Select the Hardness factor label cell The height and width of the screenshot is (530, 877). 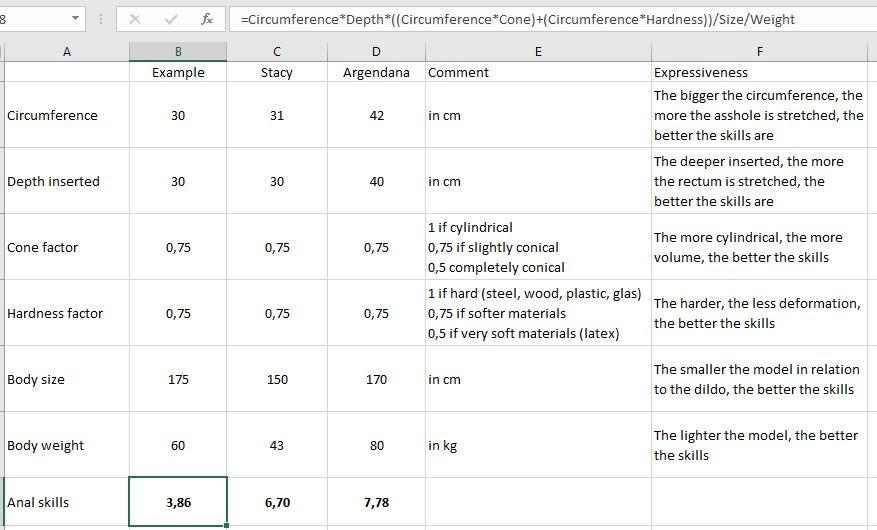(66, 313)
